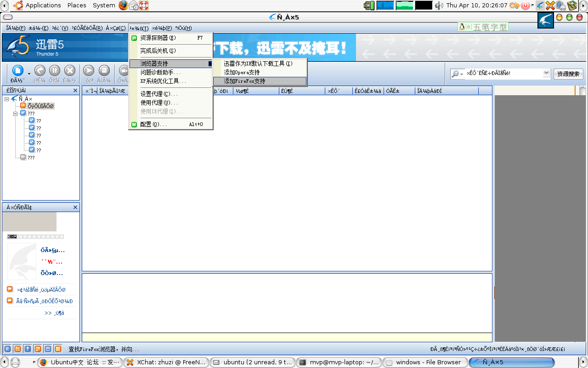This screenshot has width=588, height=368.
Task: Click the Firefox launcher in the top panel
Action: [x=124, y=5]
